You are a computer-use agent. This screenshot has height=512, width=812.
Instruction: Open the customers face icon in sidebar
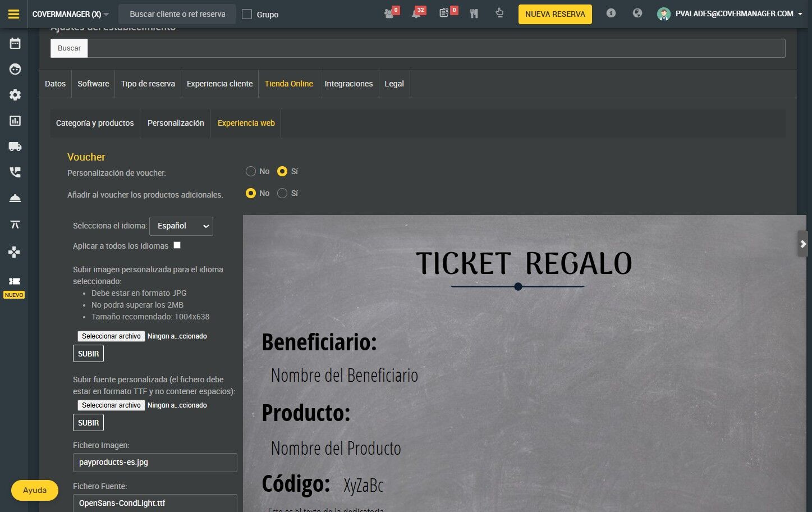15,69
